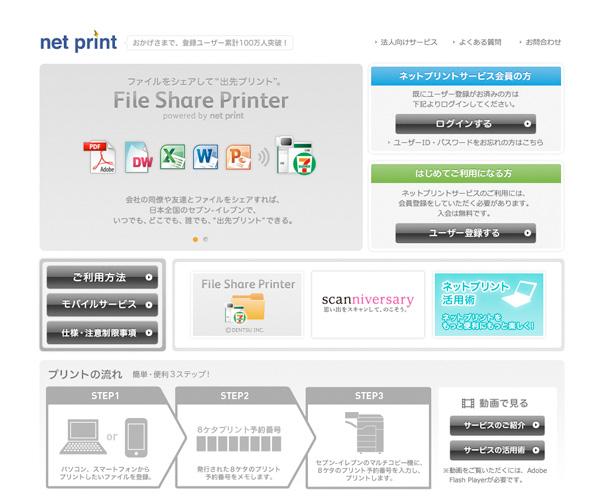Click the ユーザー登録する button
The width and height of the screenshot is (600, 503).
click(465, 233)
